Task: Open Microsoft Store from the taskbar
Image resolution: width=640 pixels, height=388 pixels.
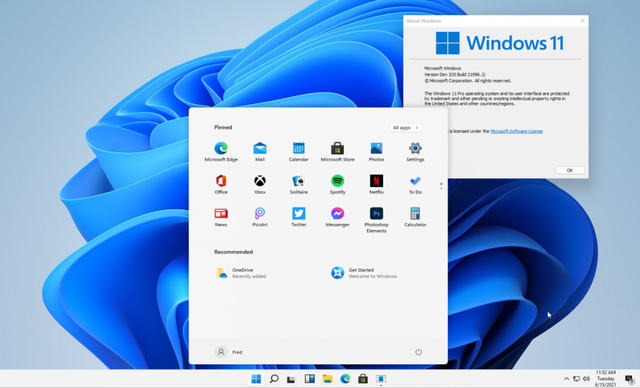Action: [363, 379]
